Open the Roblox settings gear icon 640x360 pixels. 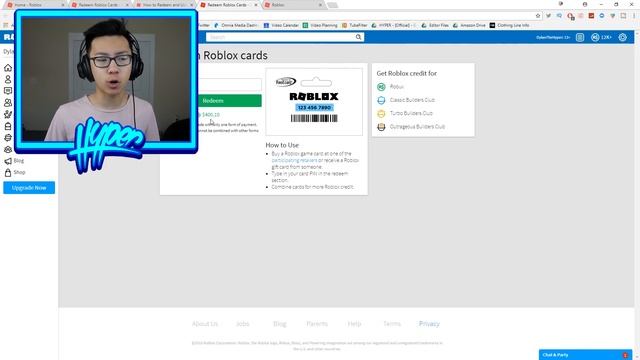[x=622, y=37]
